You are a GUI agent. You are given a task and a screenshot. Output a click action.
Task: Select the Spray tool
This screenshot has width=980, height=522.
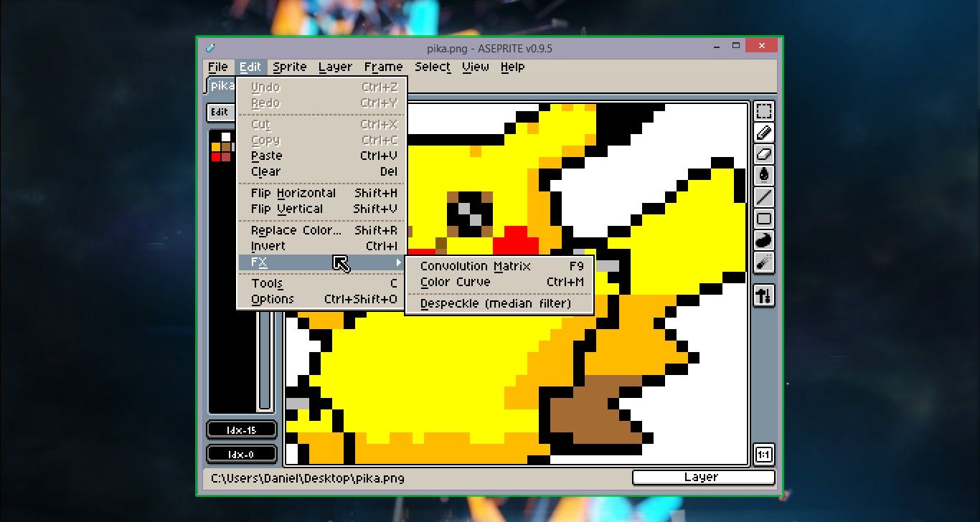coord(764,261)
